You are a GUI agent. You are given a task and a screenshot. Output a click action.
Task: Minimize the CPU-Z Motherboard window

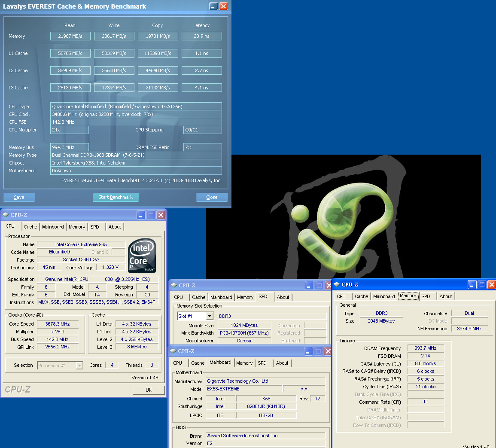pyautogui.click(x=308, y=351)
